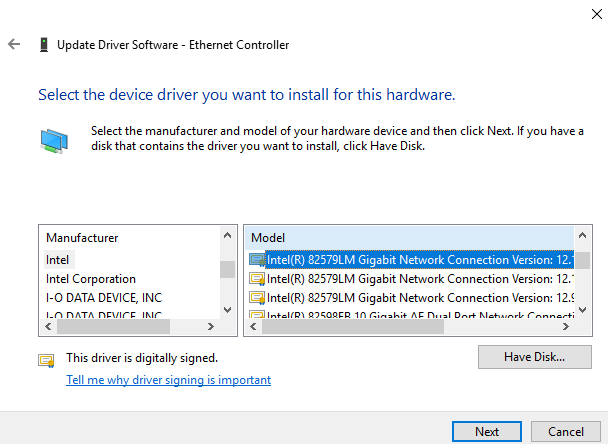608x444 pixels.
Task: Click the Model column header
Action: click(409, 238)
